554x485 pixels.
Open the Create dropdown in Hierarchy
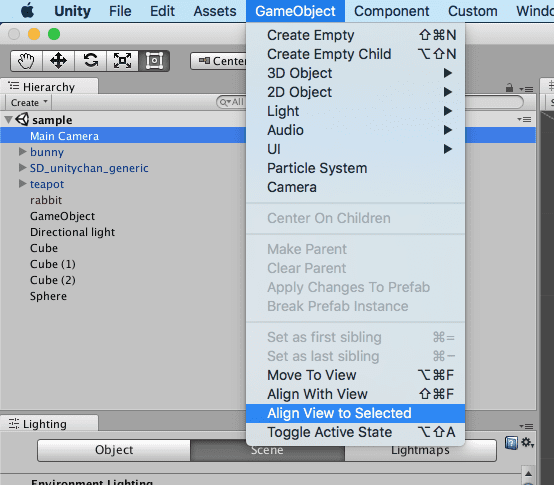(x=29, y=102)
